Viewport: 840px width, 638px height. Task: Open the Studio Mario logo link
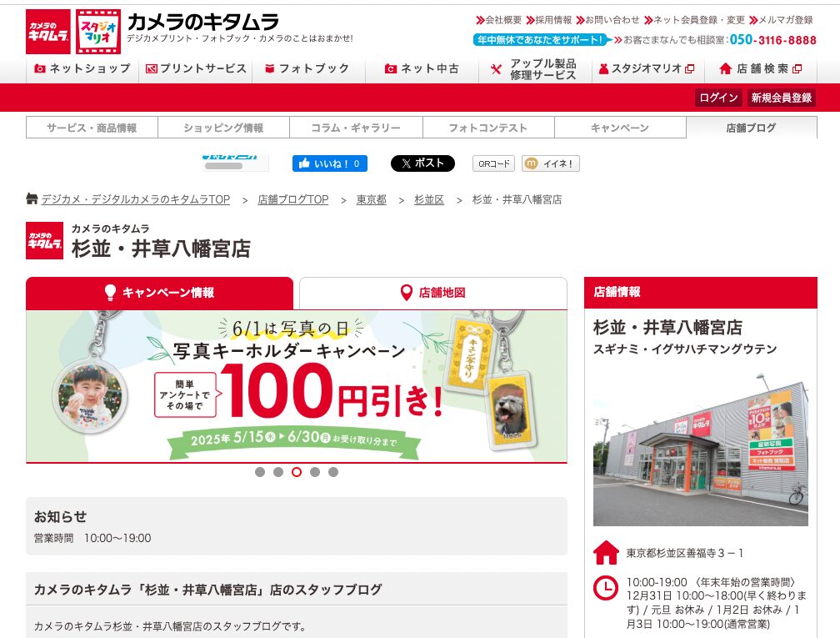98,32
